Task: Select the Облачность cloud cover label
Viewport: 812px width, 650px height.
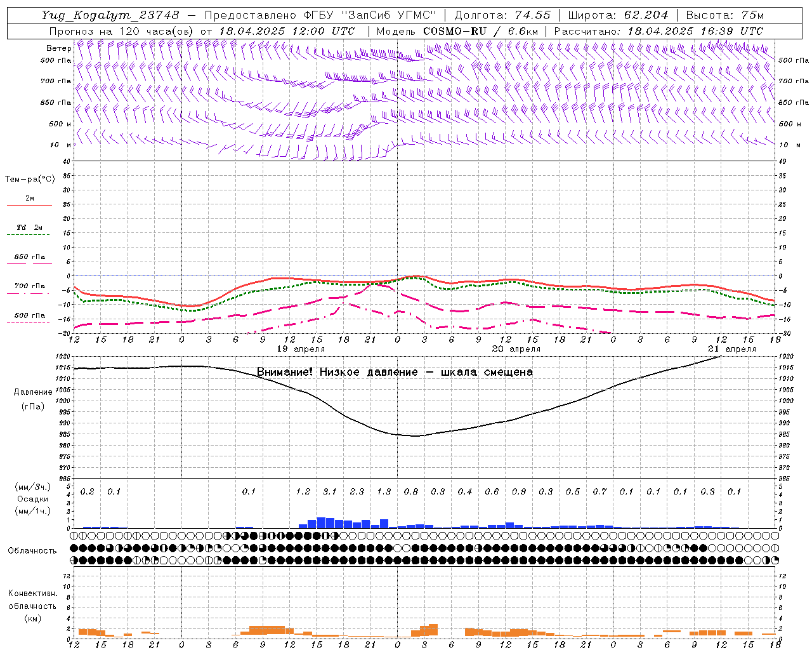Action: pyautogui.click(x=32, y=551)
